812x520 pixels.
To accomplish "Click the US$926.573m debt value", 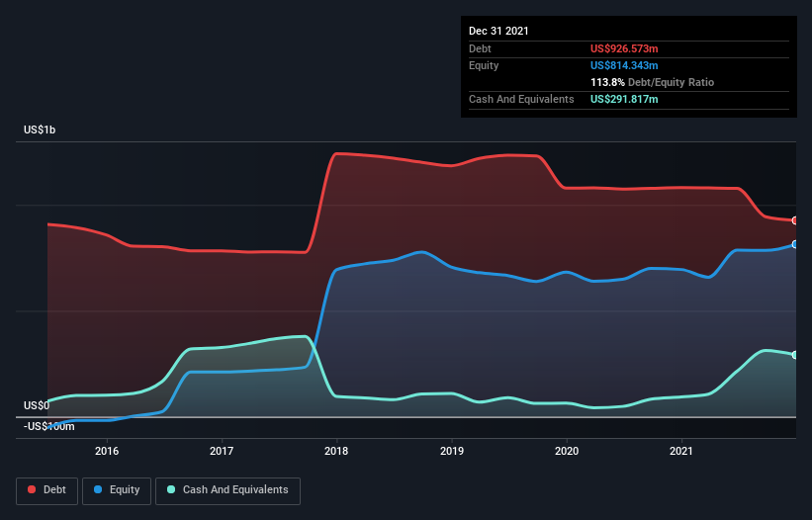I will (x=624, y=48).
